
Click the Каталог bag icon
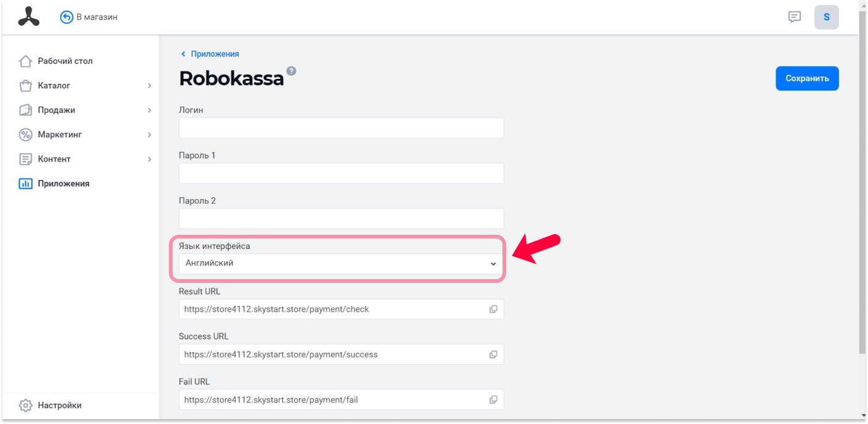click(x=25, y=86)
